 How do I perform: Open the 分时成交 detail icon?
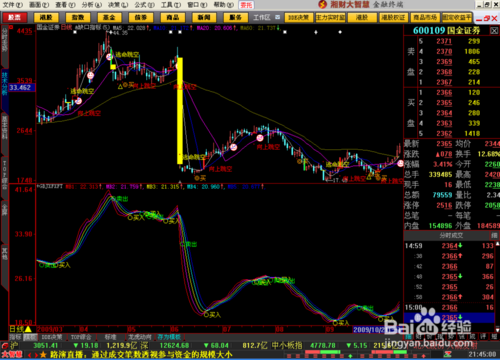pyautogui.click(x=494, y=235)
